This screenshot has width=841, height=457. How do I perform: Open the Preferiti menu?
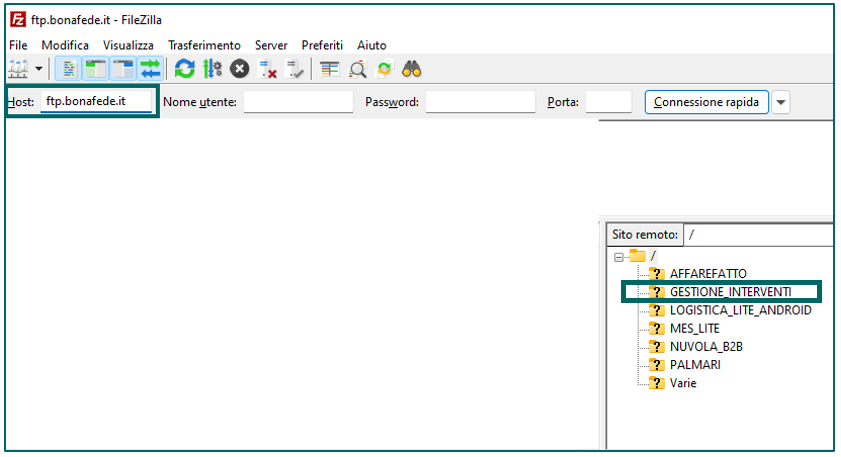click(322, 45)
